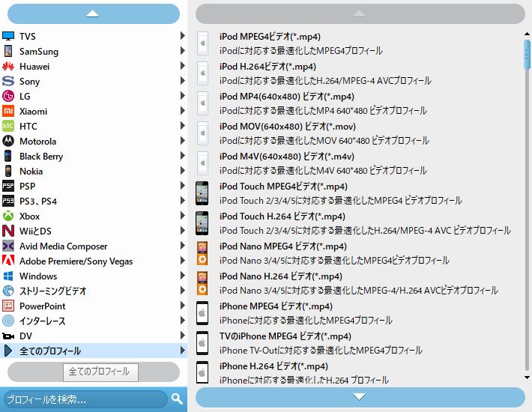Image resolution: width=532 pixels, height=412 pixels.
Task: Click the ストリーミングビデオ globe icon
Action: [8, 291]
